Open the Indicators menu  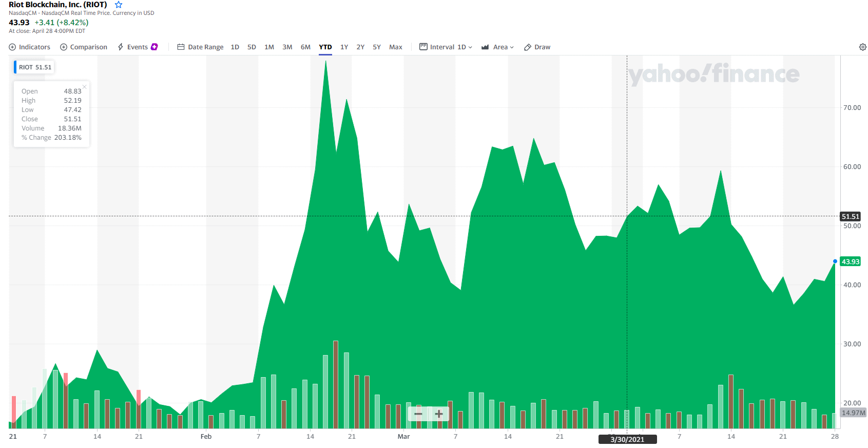pyautogui.click(x=30, y=47)
